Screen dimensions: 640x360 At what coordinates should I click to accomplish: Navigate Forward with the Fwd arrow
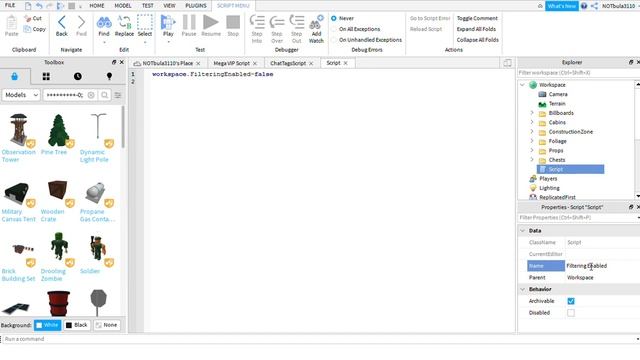[x=81, y=22]
